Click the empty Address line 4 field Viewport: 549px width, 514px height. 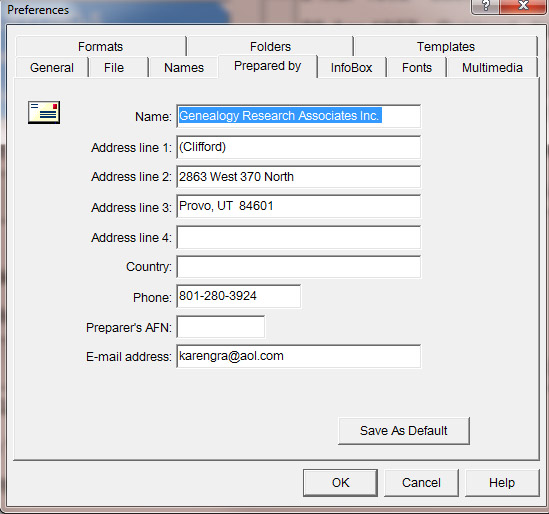coord(299,237)
